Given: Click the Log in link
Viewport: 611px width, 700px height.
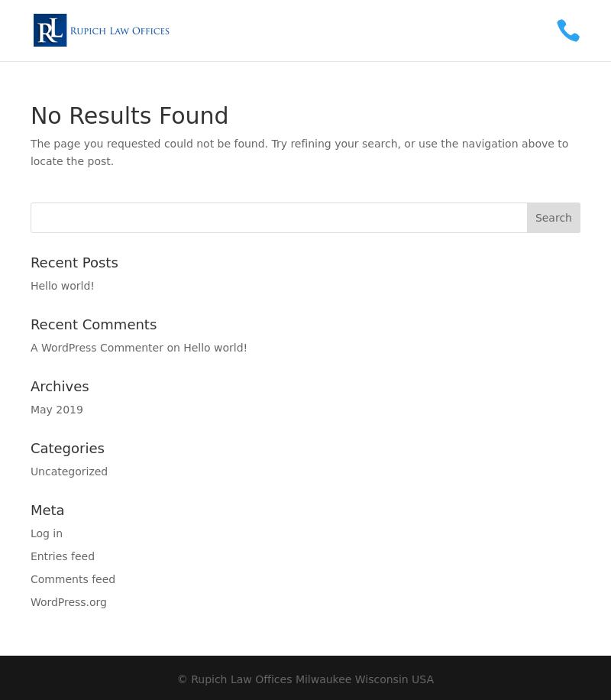Looking at the screenshot, I should [x=47, y=533].
